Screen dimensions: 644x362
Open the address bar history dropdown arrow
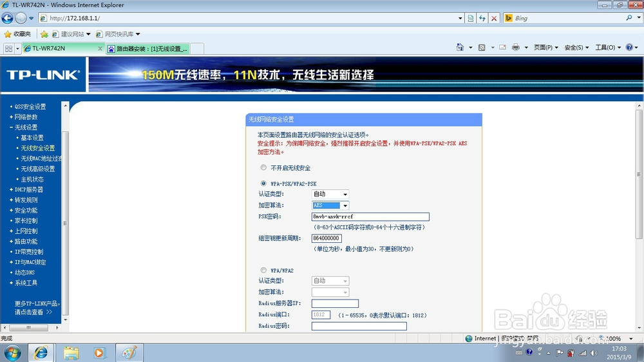coord(460,19)
